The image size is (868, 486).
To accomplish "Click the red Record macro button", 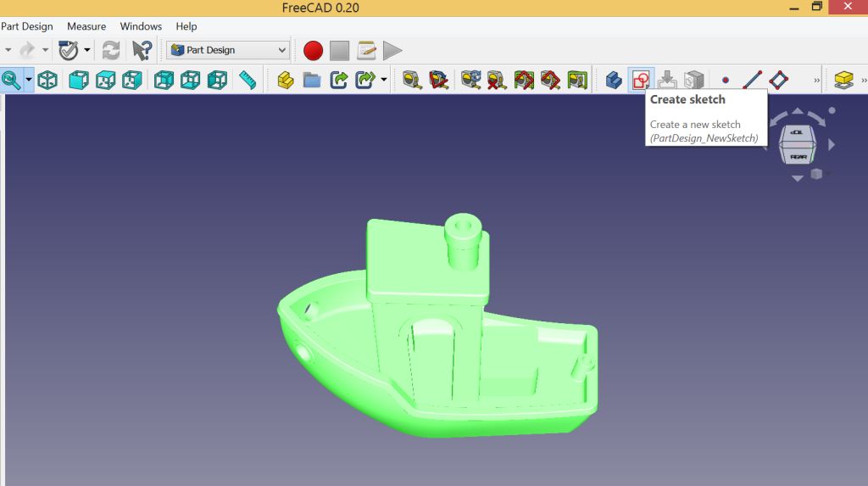I will click(313, 51).
